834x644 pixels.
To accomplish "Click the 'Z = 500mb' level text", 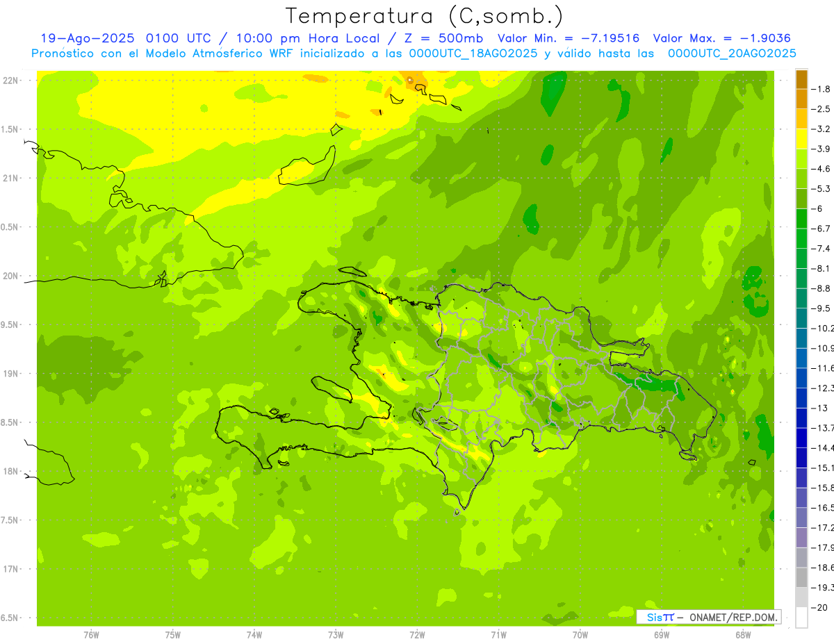I will pos(444,39).
